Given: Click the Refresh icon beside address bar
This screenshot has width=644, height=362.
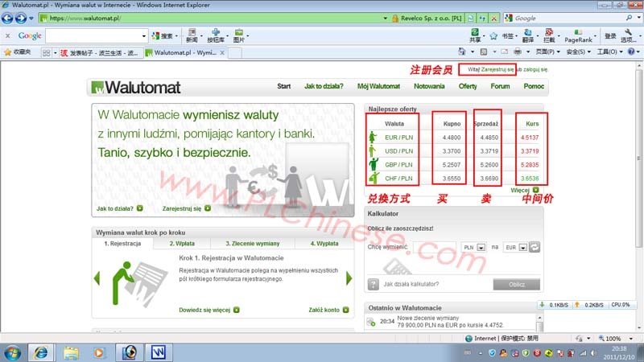Looking at the screenshot, I should tap(482, 18).
